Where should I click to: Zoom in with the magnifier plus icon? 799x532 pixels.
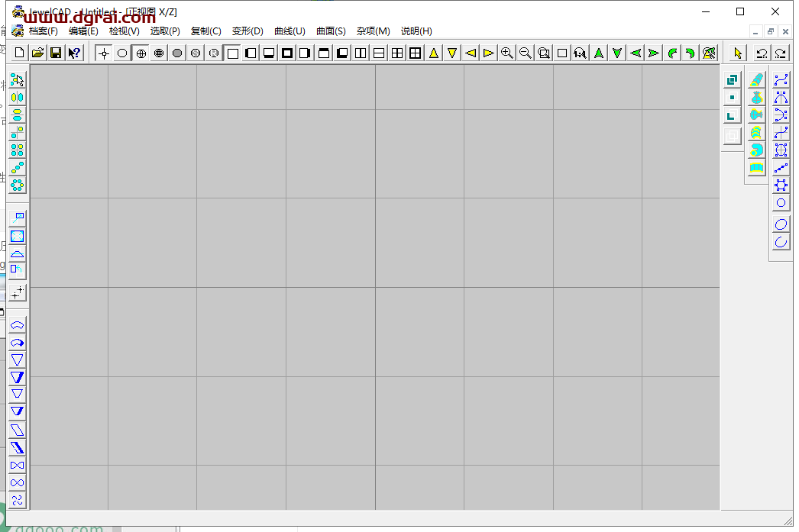(507, 53)
